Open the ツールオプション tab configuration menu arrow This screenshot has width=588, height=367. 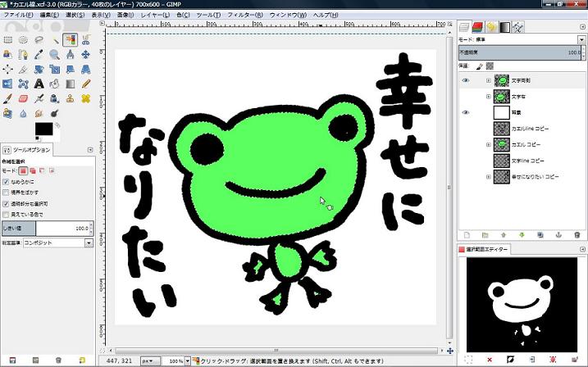tap(90, 150)
